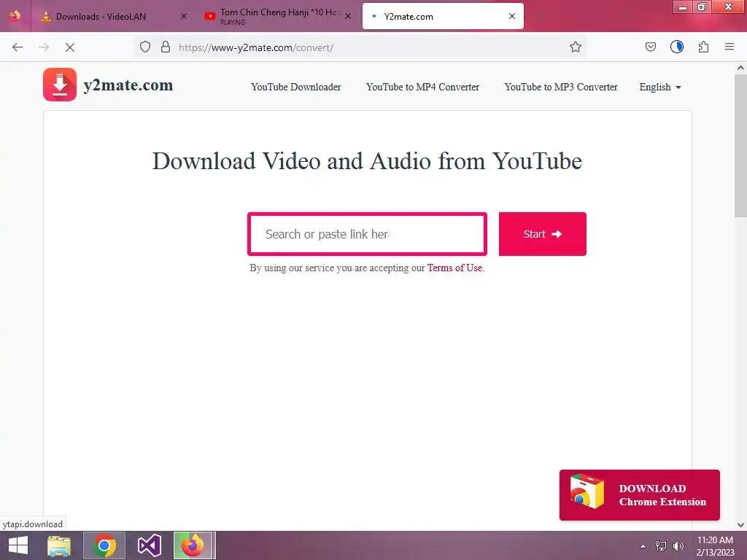This screenshot has width=747, height=560.
Task: Open Firefox application hamburger menu
Action: click(x=729, y=47)
